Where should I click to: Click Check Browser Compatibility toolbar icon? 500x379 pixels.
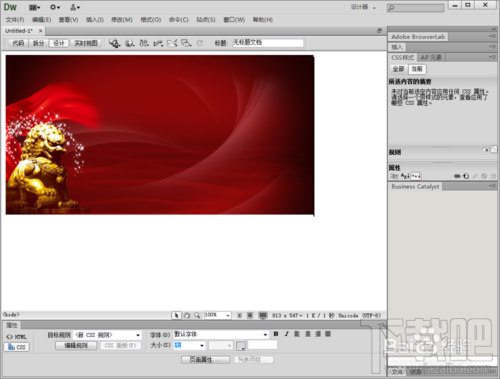tap(172, 43)
